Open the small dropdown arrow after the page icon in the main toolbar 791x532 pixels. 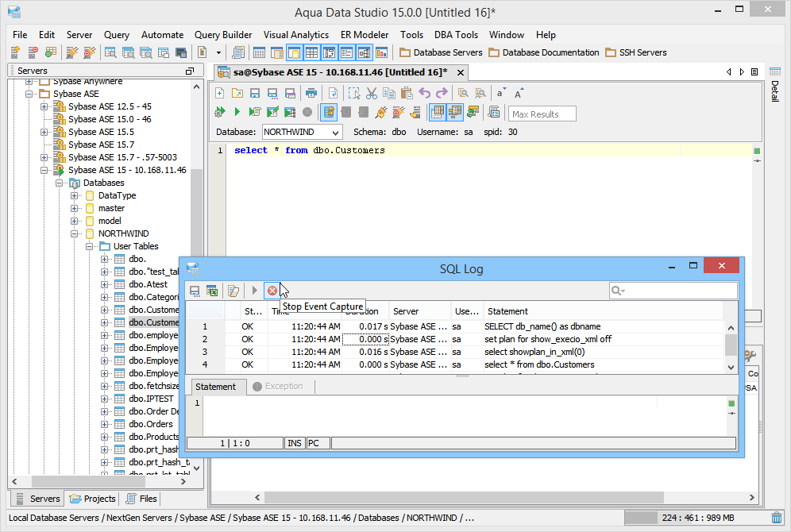(x=218, y=52)
